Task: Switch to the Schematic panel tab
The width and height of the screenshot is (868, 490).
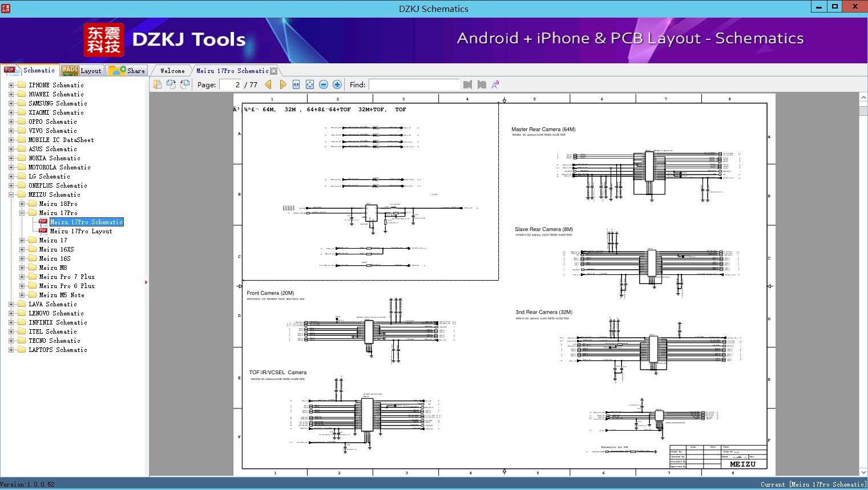Action: pos(30,70)
